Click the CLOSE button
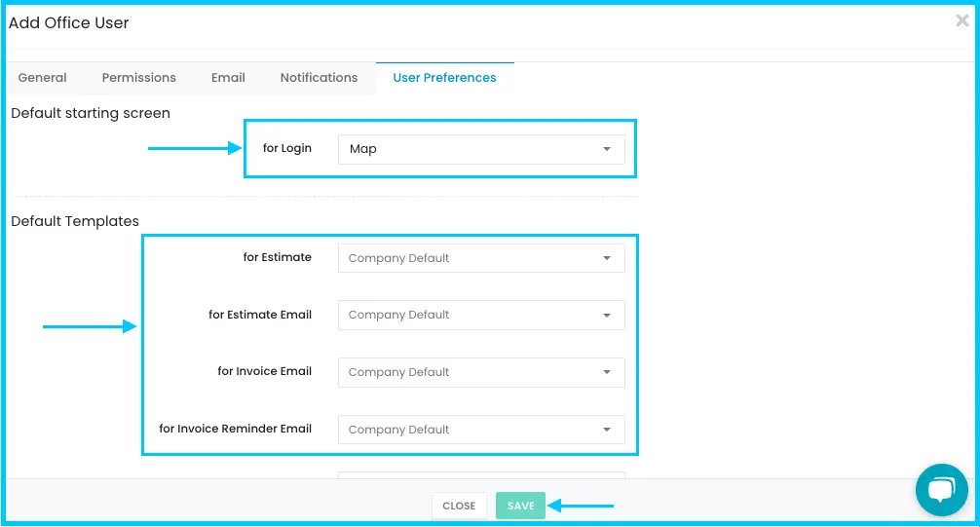Viewport: 980px width, 527px height. coord(459,506)
